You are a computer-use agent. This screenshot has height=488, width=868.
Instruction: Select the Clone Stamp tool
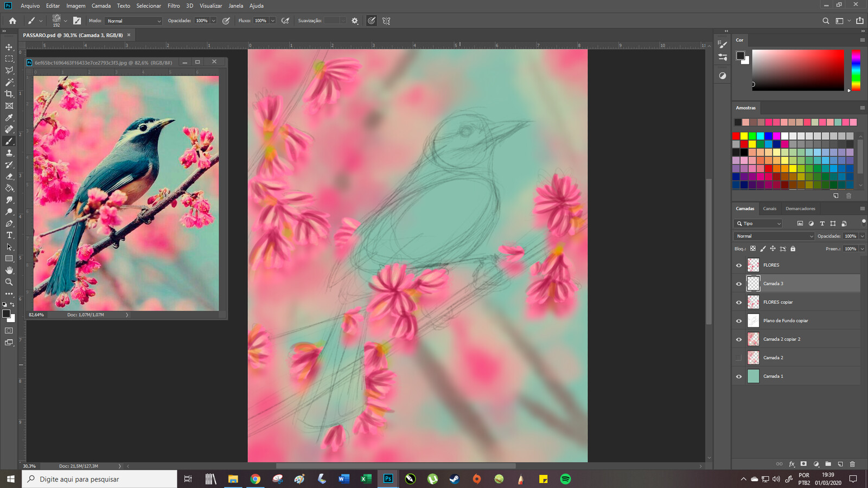(x=9, y=153)
